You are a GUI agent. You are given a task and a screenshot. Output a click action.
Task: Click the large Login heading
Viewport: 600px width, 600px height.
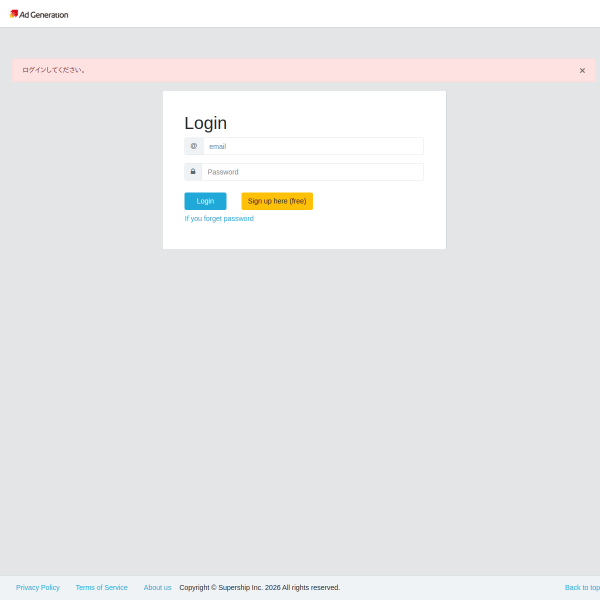[206, 123]
